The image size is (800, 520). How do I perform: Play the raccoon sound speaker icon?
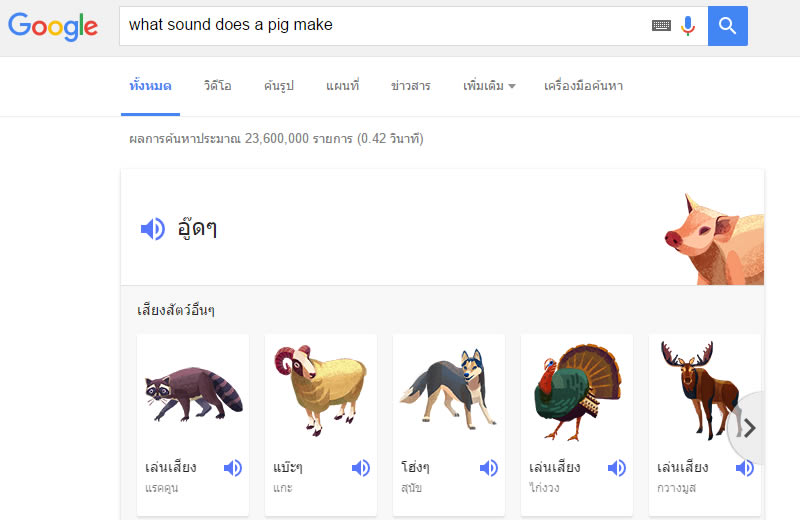pyautogui.click(x=233, y=467)
